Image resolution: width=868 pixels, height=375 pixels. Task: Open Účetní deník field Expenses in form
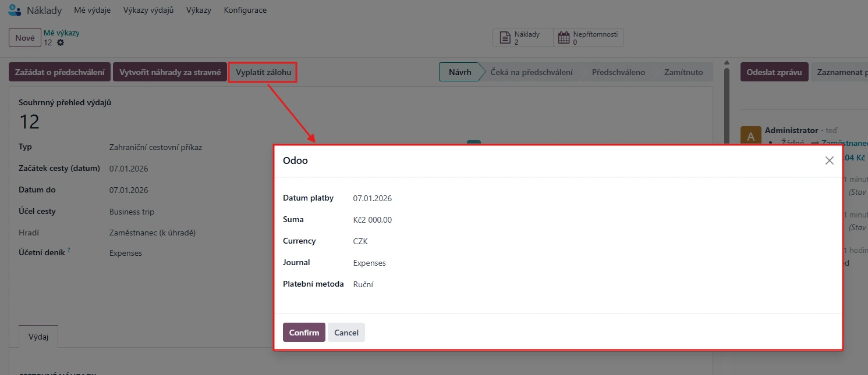[x=126, y=253]
